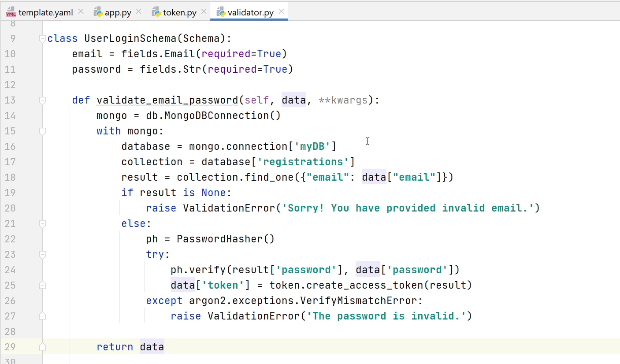
Task: Collapse the 'with mongo' block
Action: pyautogui.click(x=42, y=131)
